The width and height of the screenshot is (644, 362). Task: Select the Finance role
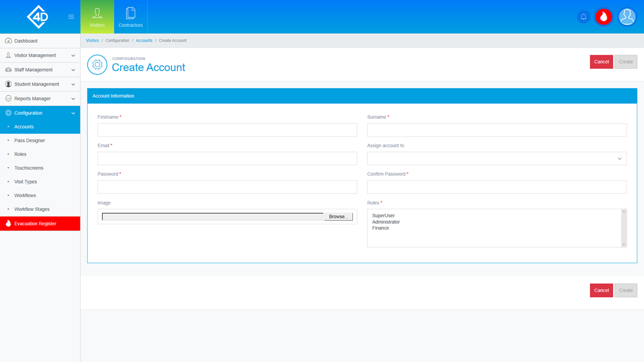[x=380, y=228]
